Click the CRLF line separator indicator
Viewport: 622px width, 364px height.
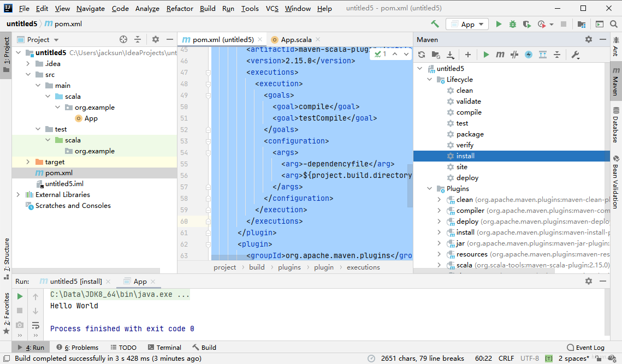tap(506, 359)
